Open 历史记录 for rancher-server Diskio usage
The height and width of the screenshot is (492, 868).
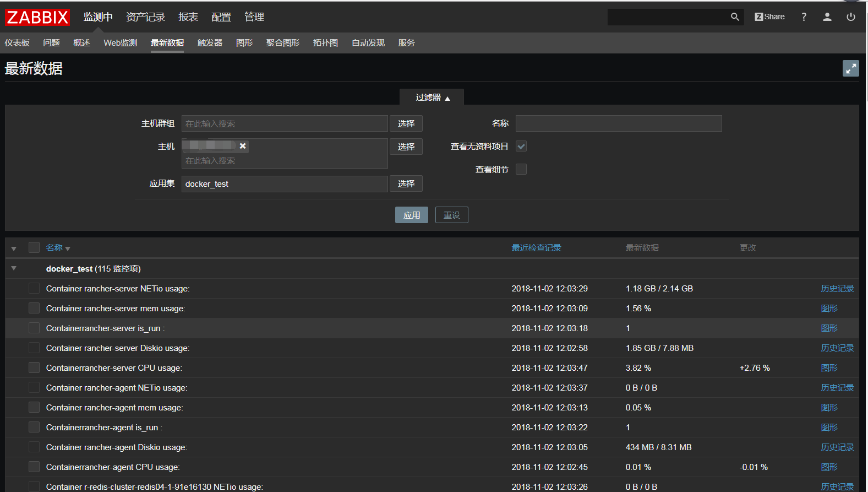(837, 348)
